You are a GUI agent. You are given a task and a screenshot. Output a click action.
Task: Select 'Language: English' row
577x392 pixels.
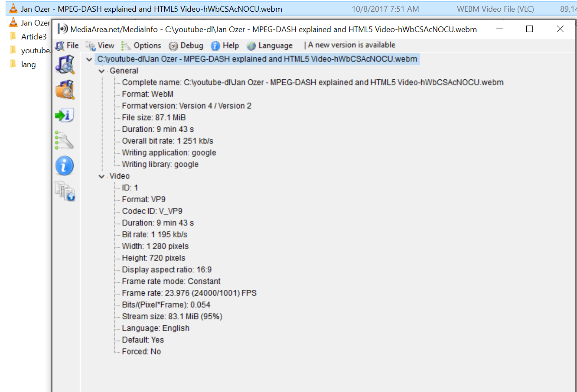[156, 328]
